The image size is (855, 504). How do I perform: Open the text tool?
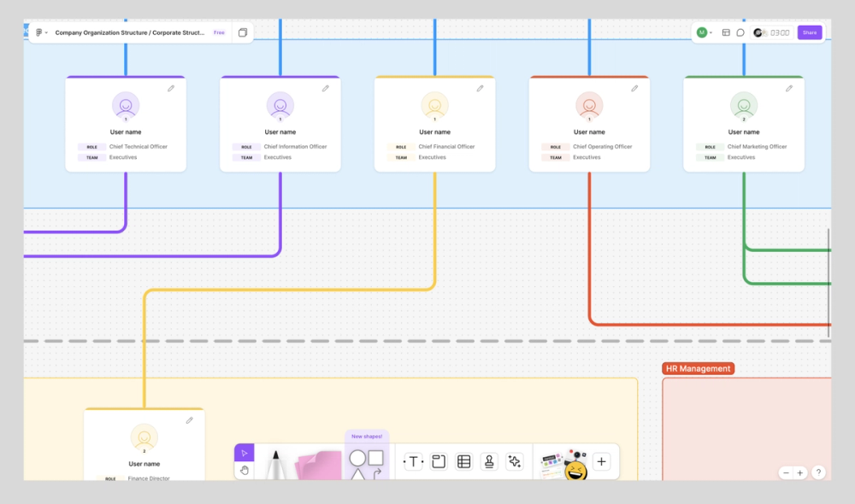pos(412,461)
